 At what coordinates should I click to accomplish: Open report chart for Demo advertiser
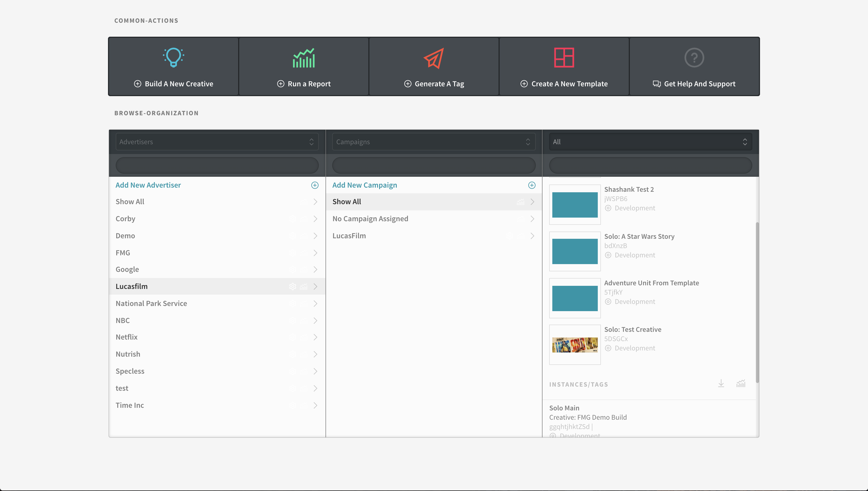coord(304,236)
